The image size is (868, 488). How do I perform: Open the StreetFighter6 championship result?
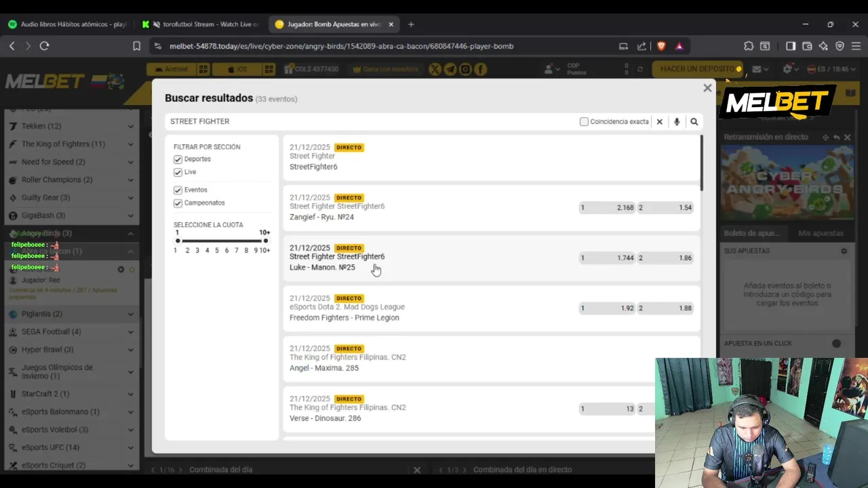tap(492, 157)
